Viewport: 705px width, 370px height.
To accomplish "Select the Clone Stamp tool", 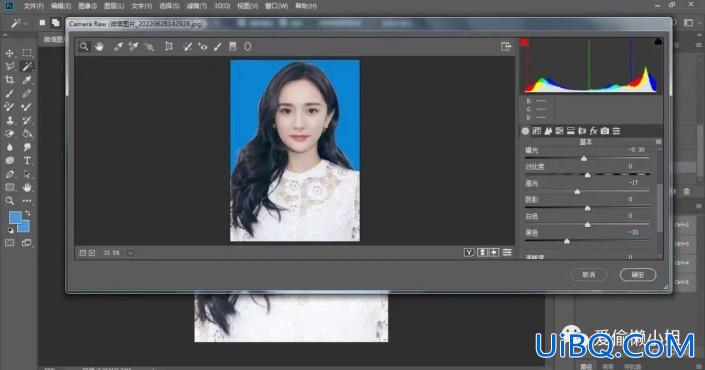I will [x=9, y=120].
